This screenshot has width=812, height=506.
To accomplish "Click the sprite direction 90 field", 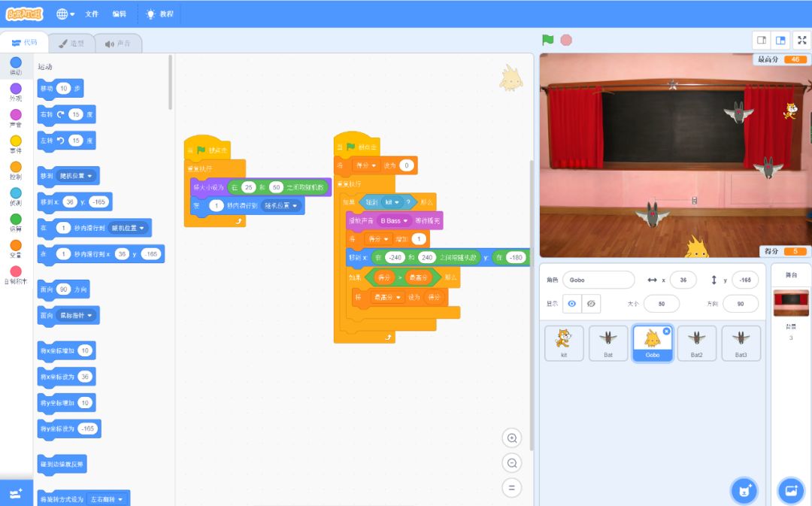I will [741, 304].
